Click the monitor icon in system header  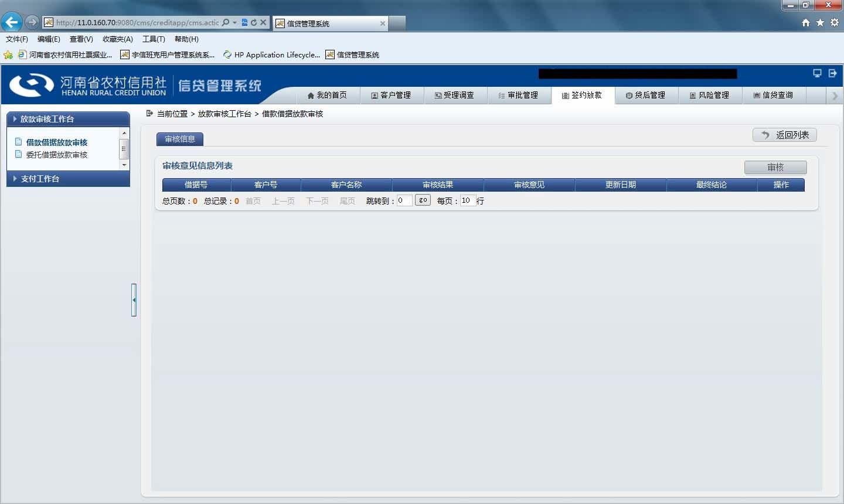[817, 73]
